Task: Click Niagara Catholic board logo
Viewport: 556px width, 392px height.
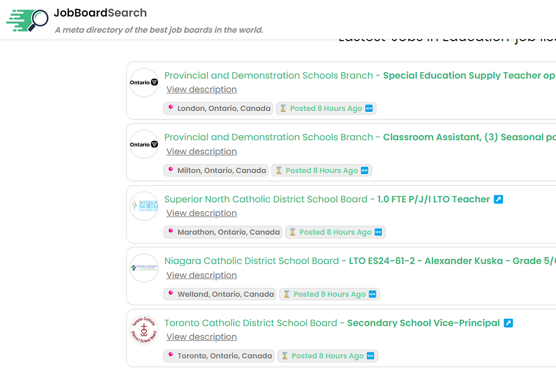Action: 144,268
